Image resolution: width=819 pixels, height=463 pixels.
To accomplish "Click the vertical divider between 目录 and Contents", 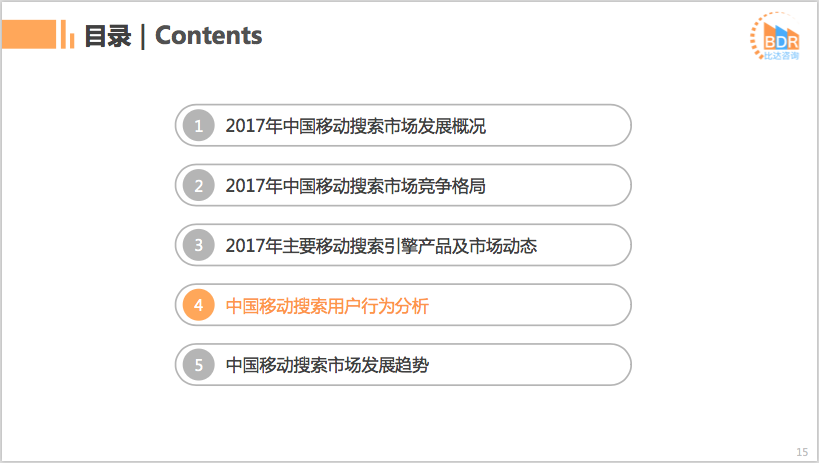I will [143, 36].
